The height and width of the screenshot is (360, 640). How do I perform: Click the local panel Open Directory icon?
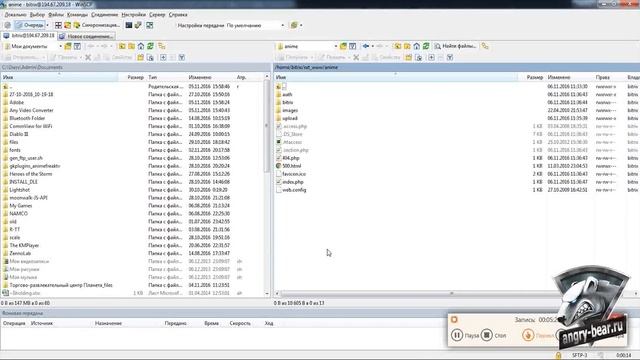tap(68, 47)
